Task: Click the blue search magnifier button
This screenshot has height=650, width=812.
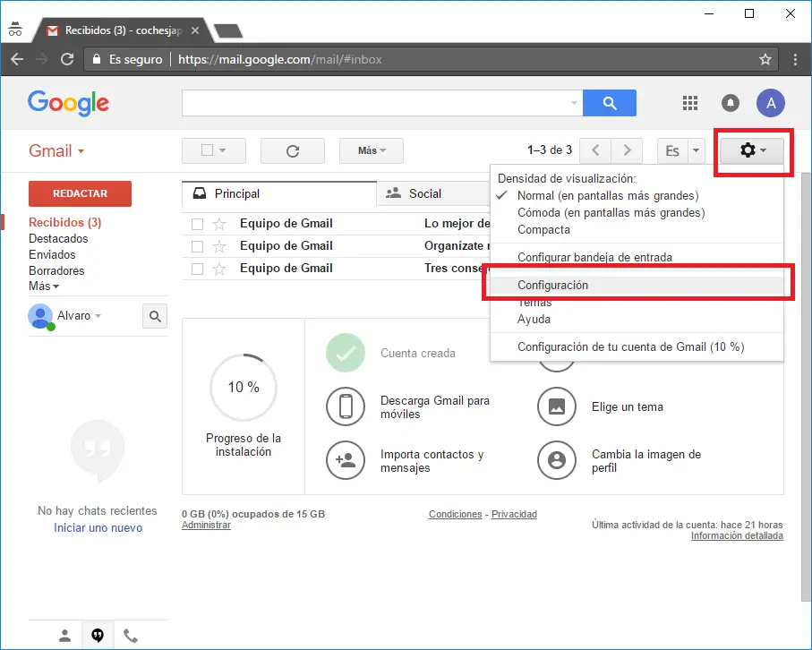Action: tap(610, 103)
